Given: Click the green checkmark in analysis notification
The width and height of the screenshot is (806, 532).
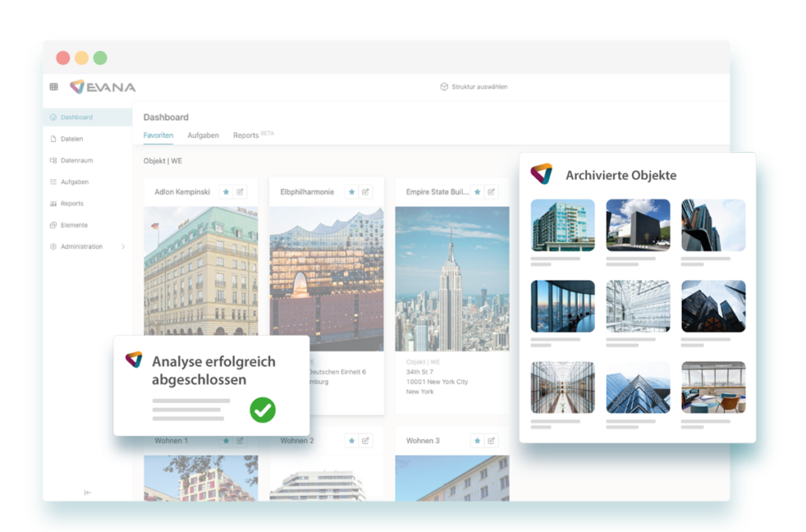Looking at the screenshot, I should (263, 410).
